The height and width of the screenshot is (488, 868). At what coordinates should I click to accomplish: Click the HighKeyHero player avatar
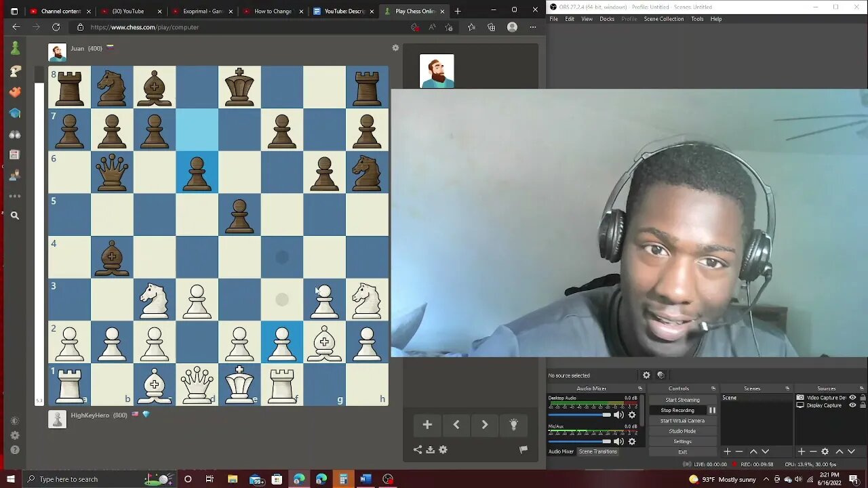(x=58, y=419)
